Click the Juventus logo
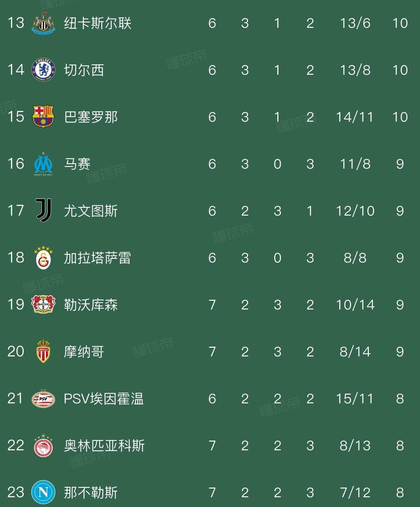This screenshot has height=507, width=420. click(x=44, y=211)
